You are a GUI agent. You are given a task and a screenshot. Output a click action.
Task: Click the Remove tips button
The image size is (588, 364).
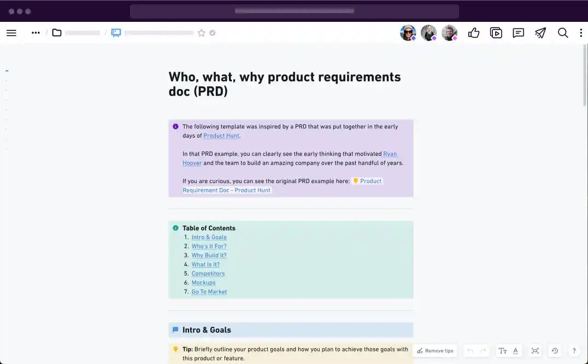point(434,350)
